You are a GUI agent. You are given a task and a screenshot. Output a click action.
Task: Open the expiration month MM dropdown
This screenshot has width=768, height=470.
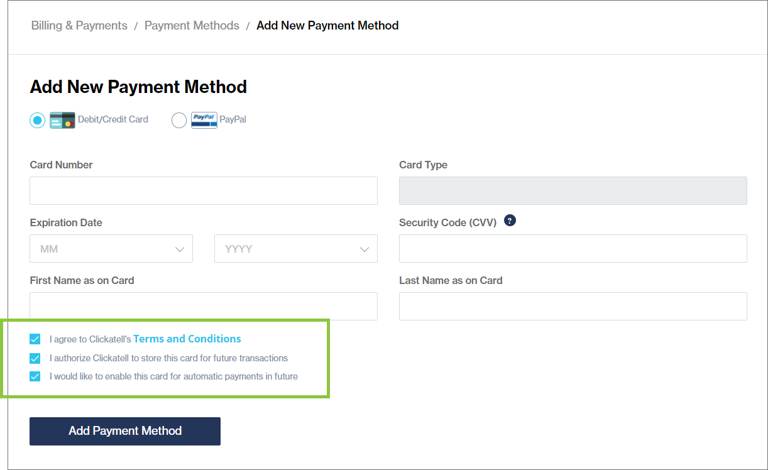click(x=111, y=249)
